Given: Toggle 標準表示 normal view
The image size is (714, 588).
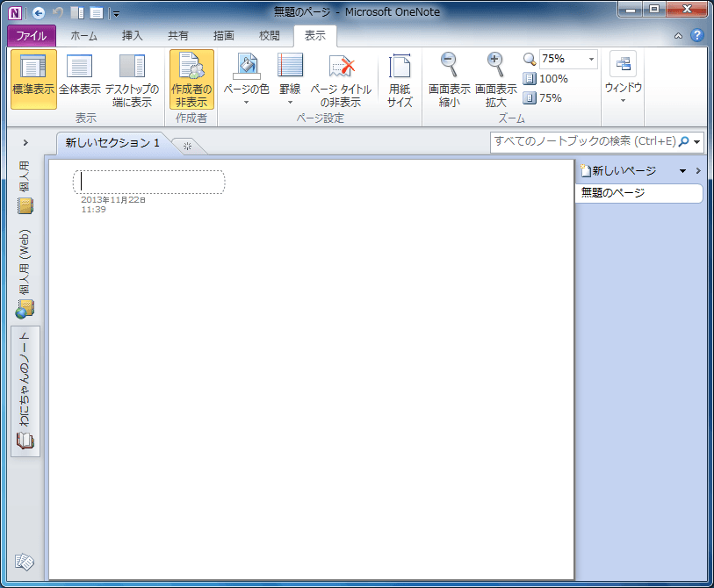Looking at the screenshot, I should pos(33,79).
